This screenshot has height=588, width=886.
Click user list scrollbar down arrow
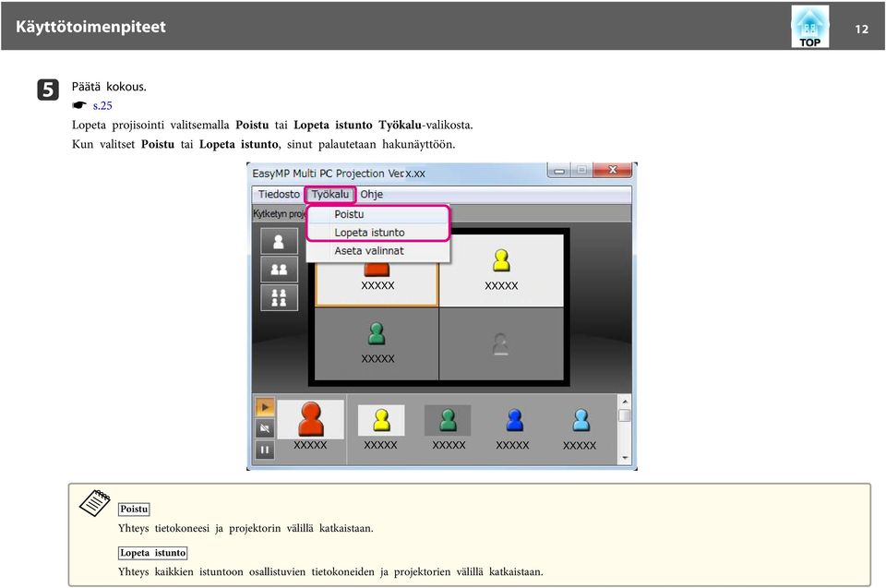click(x=625, y=458)
